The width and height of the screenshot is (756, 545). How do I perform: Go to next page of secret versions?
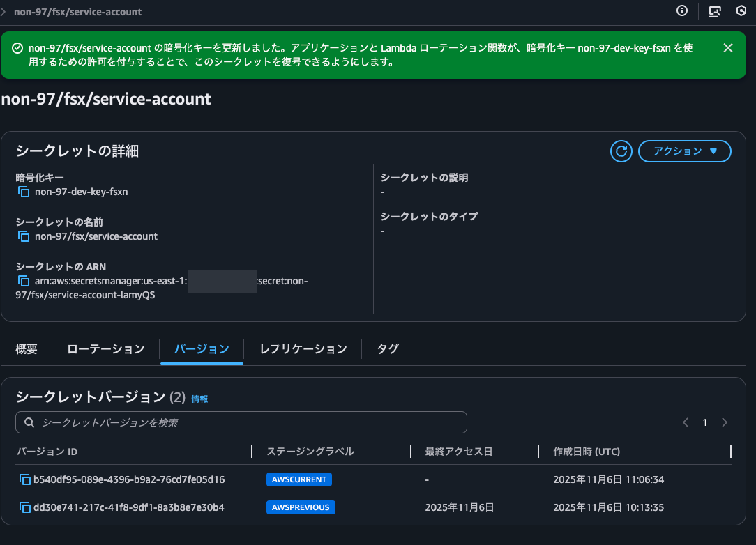[725, 422]
